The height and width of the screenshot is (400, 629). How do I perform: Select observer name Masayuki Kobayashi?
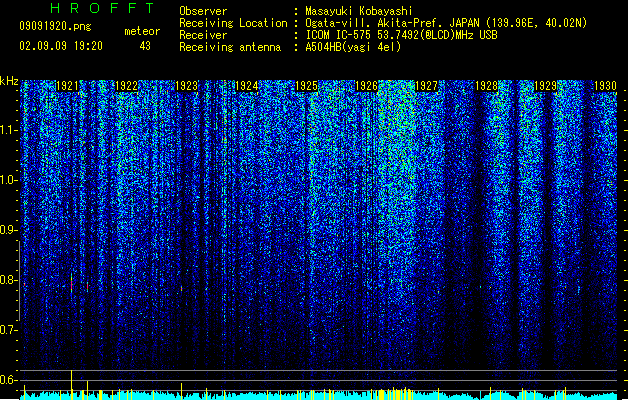point(359,11)
